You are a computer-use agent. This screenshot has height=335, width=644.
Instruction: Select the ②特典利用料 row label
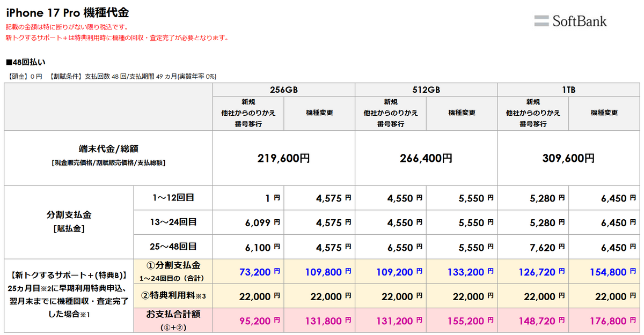[173, 296]
